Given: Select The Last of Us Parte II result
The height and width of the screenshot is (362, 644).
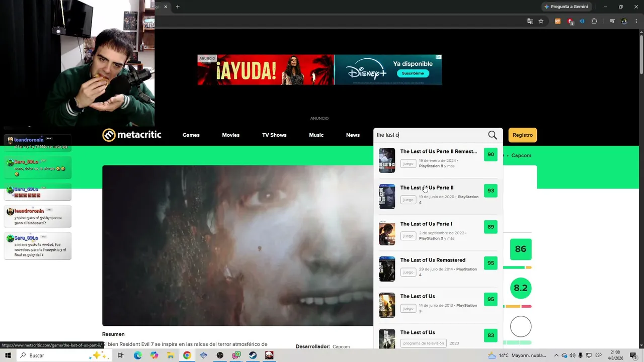Looking at the screenshot, I should coord(438,197).
